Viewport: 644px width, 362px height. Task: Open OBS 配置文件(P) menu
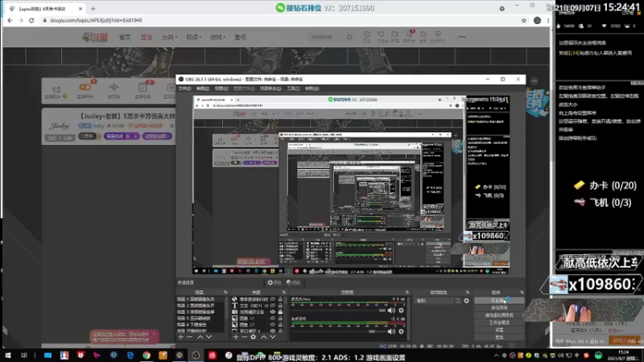point(244,88)
